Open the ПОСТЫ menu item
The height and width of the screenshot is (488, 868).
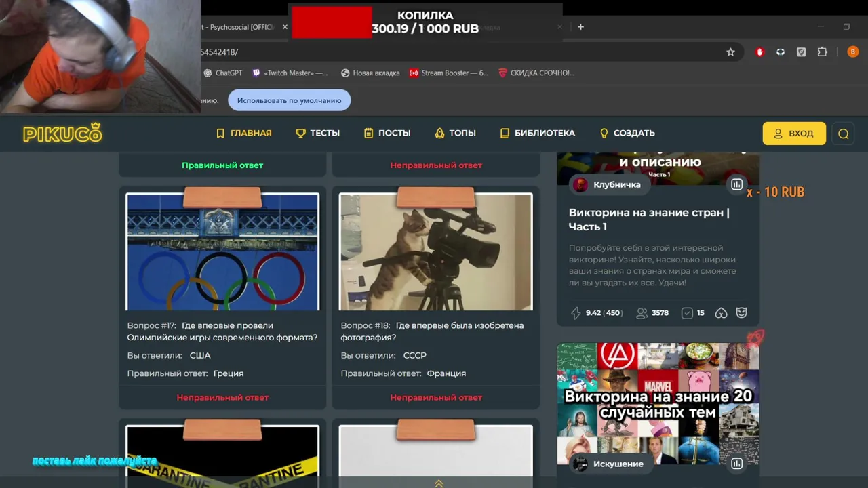tap(387, 134)
